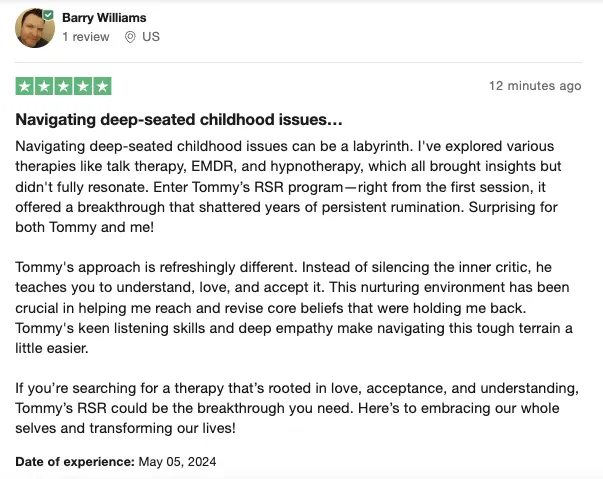
Task: Click the closing paragraph starting 'If you're searching'
Action: (x=297, y=408)
